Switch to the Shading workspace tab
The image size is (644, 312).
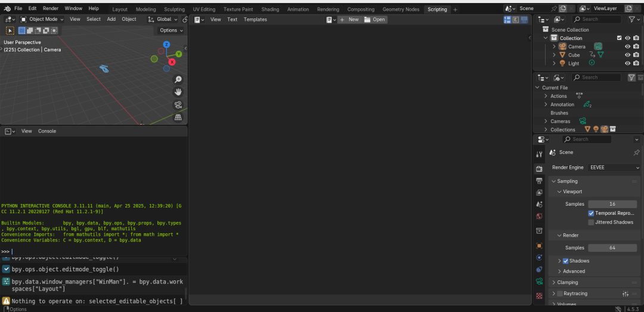click(270, 9)
